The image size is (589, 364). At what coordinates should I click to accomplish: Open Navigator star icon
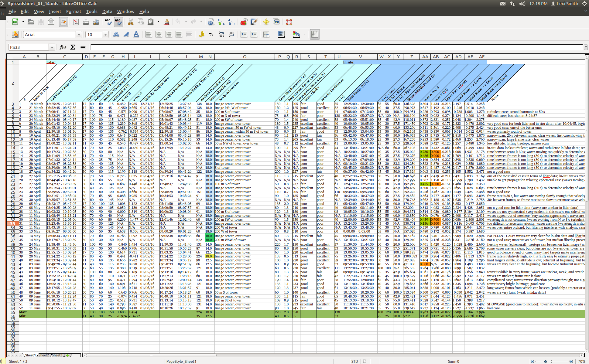(266, 22)
